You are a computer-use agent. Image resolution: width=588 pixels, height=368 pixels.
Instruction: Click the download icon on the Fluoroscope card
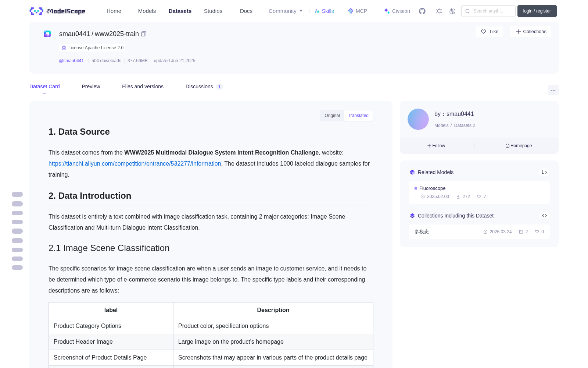458,197
